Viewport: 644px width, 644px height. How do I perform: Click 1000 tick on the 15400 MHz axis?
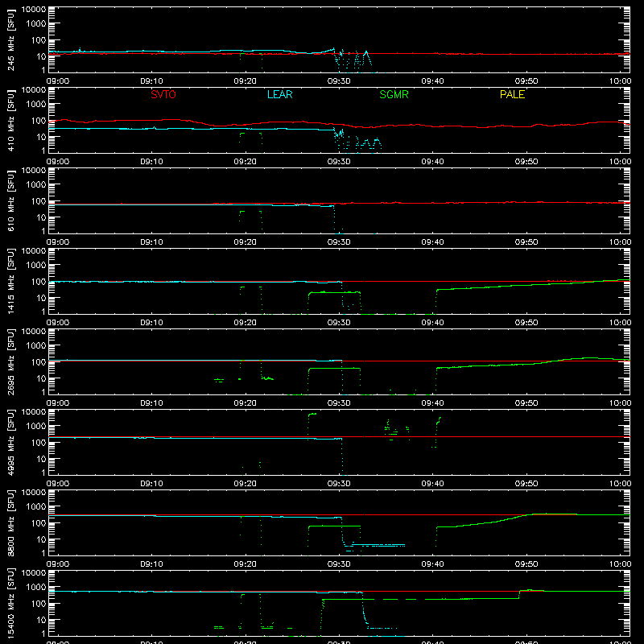pos(36,588)
